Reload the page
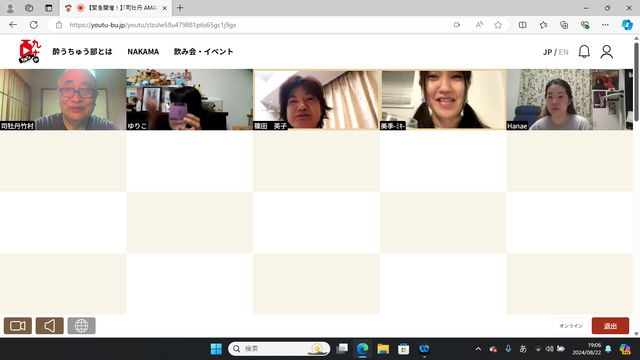This screenshot has width=640, height=360. pos(33,25)
